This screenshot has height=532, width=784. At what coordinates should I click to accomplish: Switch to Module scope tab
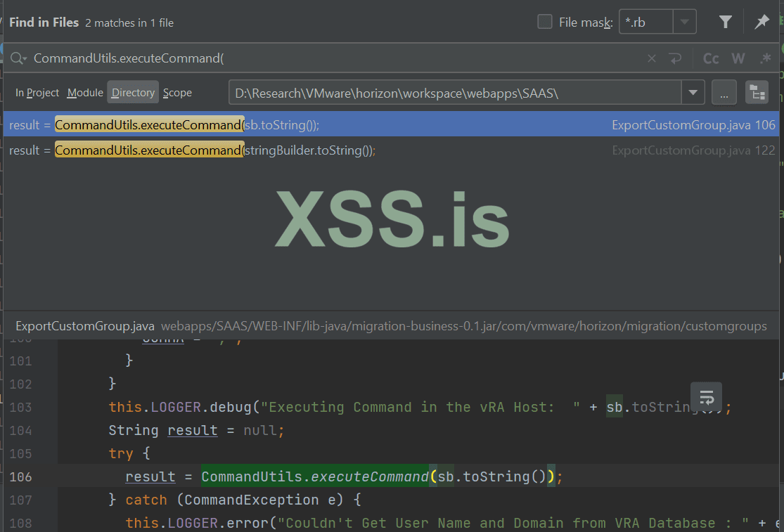85,92
